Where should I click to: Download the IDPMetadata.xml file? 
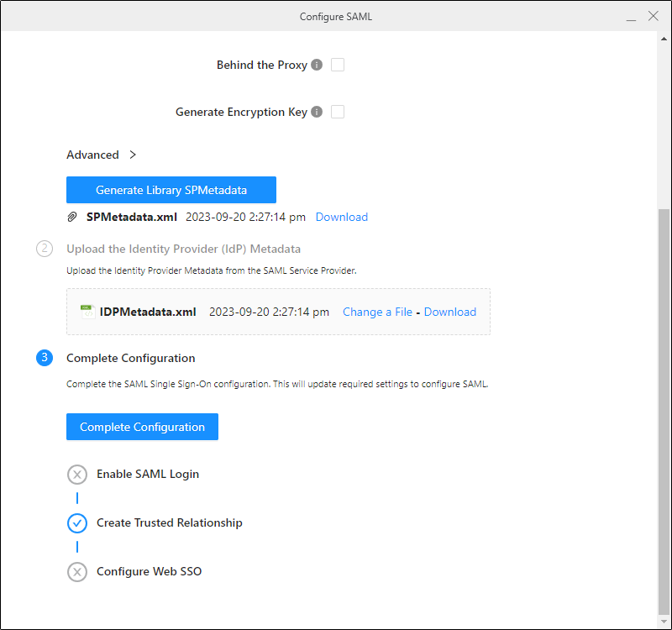coord(449,312)
